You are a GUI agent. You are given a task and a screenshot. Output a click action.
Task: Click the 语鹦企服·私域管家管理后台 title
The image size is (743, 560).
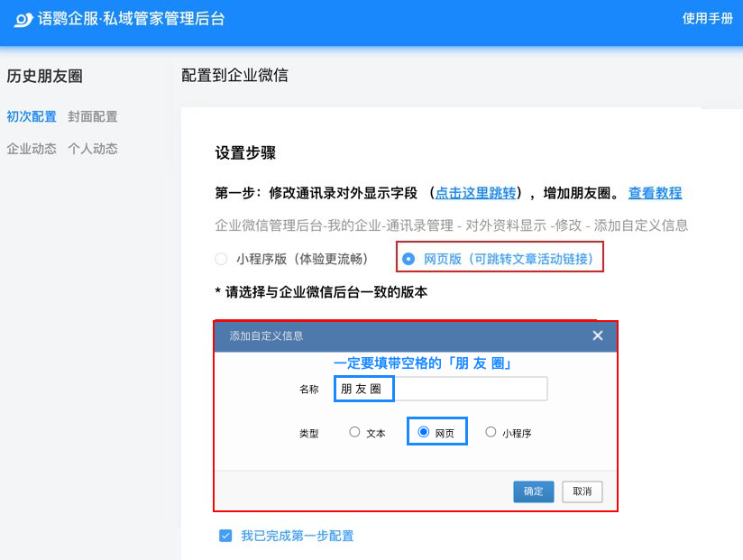132,19
